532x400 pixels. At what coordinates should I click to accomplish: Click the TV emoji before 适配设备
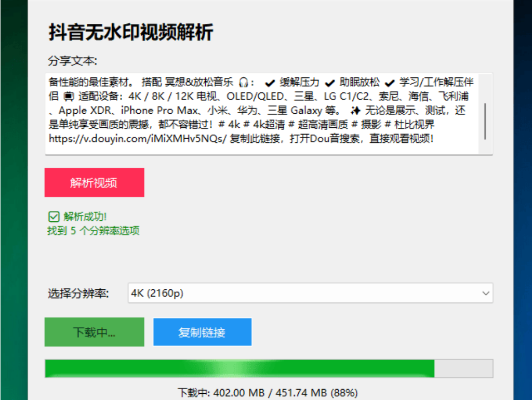tap(69, 97)
